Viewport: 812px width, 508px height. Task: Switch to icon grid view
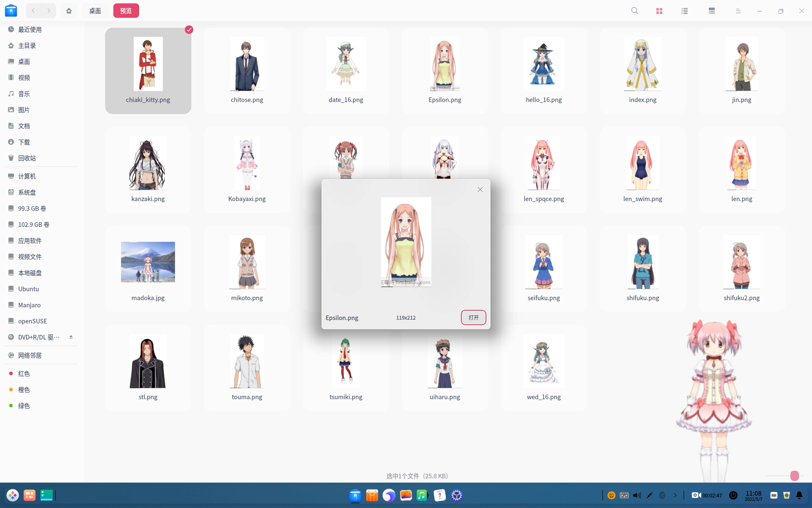(659, 11)
